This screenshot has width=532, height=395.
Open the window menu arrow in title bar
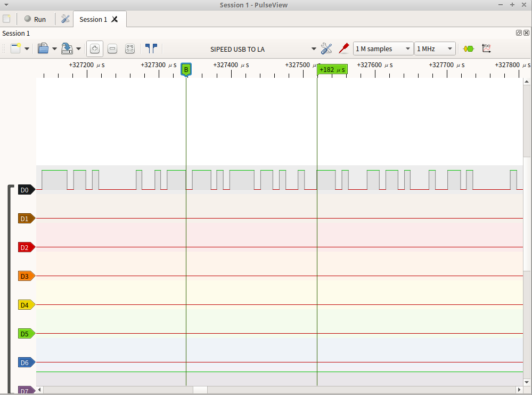[6, 5]
